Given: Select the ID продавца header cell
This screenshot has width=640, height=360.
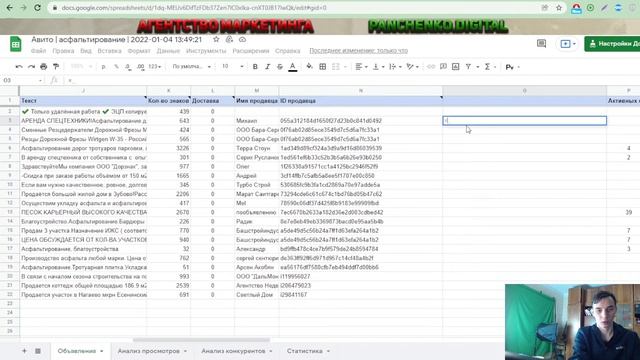Looking at the screenshot, I should point(361,100).
